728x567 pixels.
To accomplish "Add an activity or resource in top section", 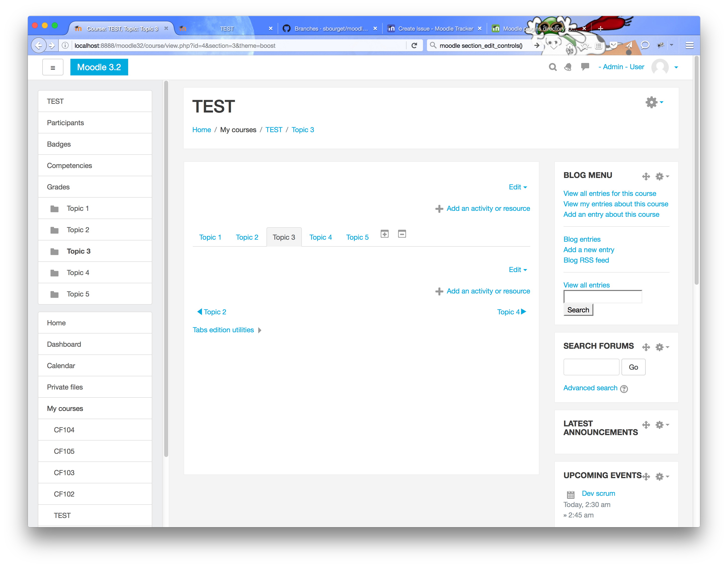I will click(482, 209).
